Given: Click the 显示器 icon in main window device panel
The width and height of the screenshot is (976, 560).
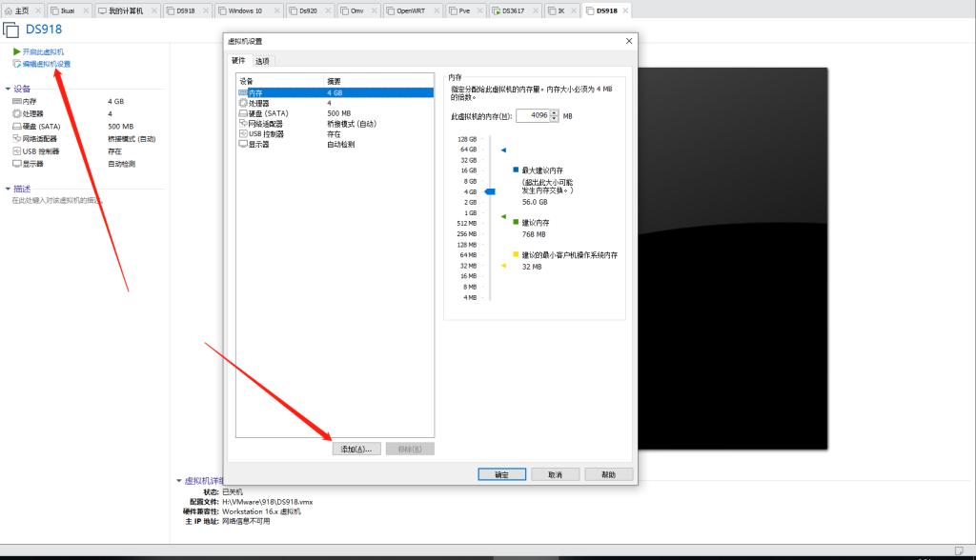Looking at the screenshot, I should 17,164.
